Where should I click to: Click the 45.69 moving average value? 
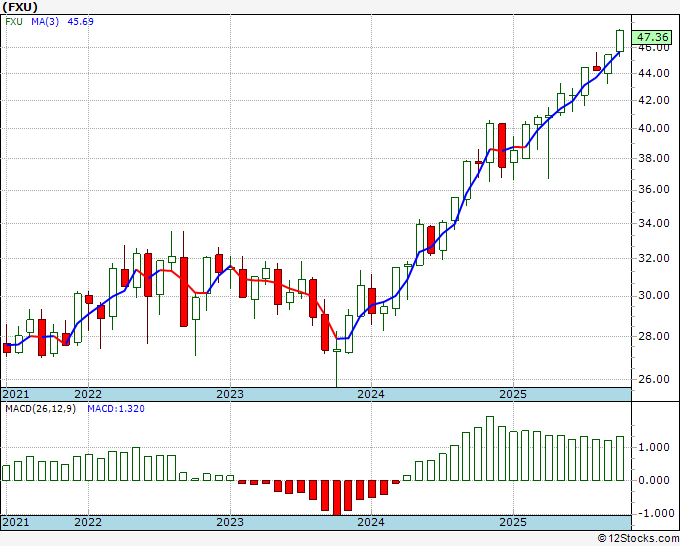tap(80, 22)
